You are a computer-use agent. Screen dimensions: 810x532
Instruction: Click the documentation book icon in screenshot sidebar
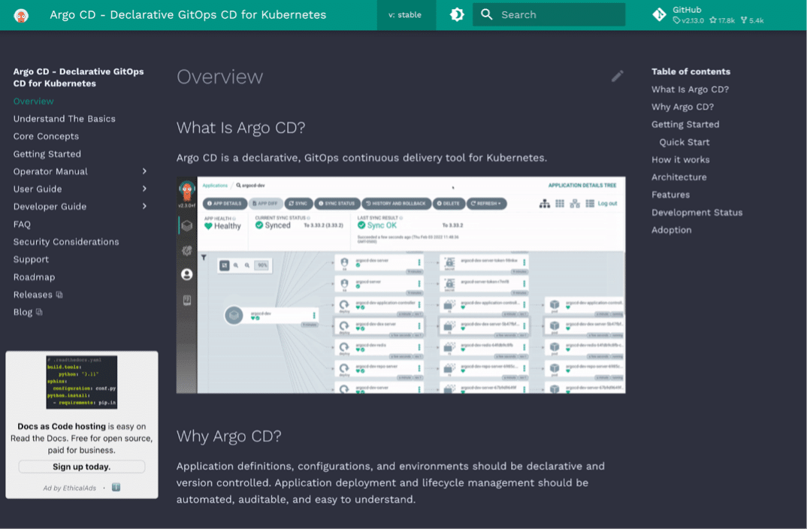click(188, 301)
